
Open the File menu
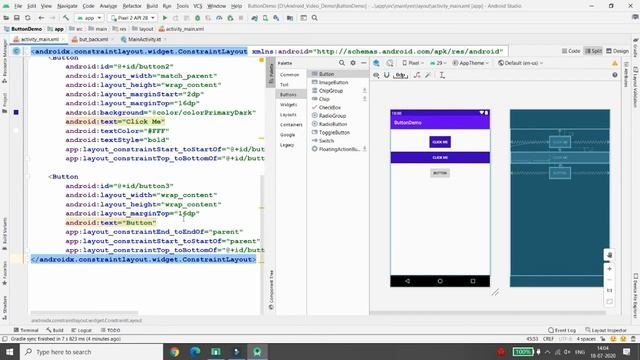(x=18, y=6)
